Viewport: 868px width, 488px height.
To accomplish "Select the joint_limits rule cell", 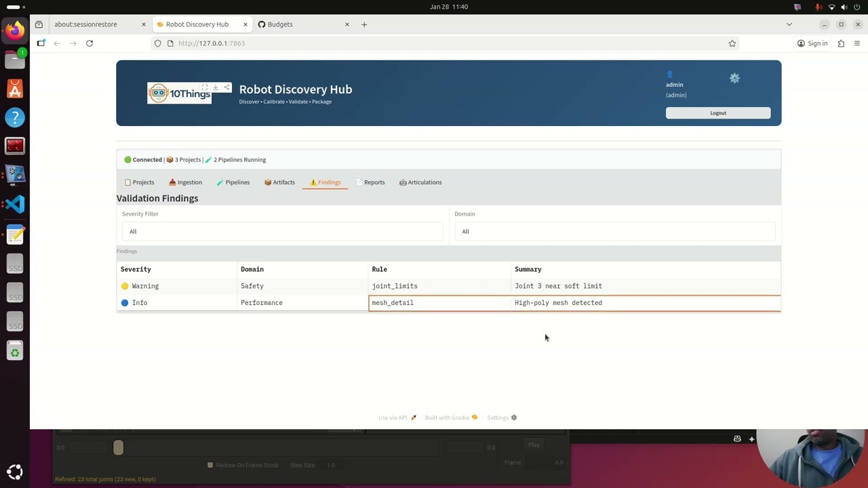I will pos(440,286).
